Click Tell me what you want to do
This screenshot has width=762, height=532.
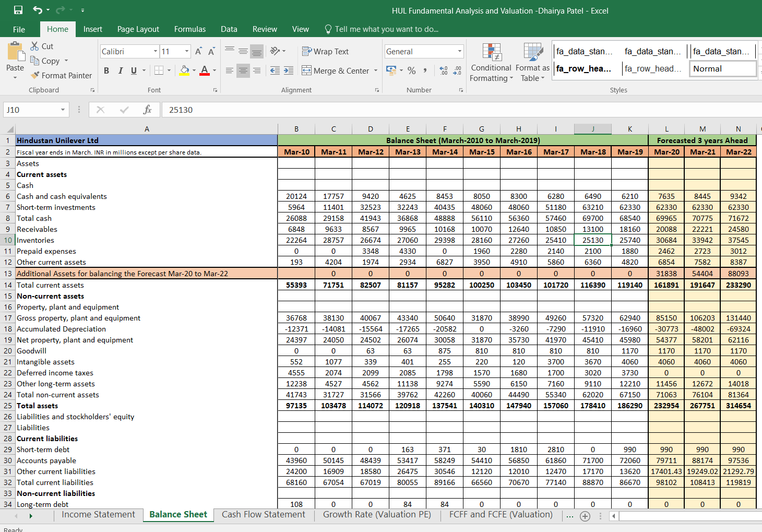tap(382, 29)
